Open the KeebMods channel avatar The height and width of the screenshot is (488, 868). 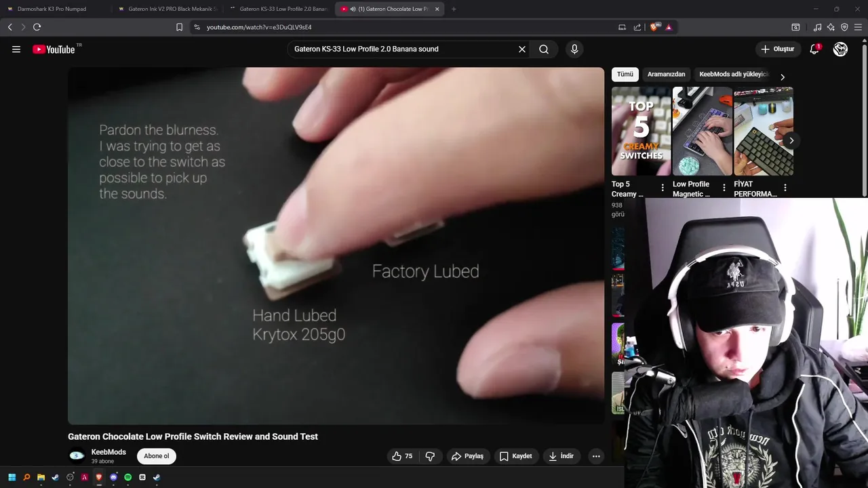coord(77,456)
